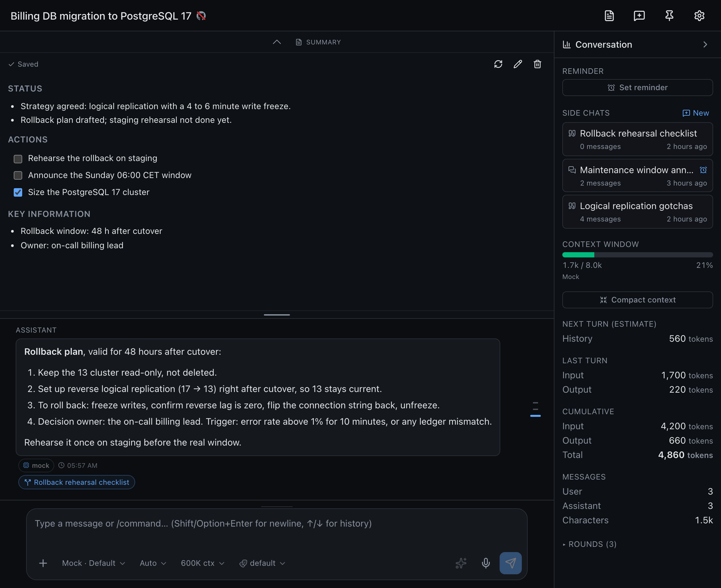The image size is (721, 588).
Task: Delete the summary with the trash icon
Action: 537,64
